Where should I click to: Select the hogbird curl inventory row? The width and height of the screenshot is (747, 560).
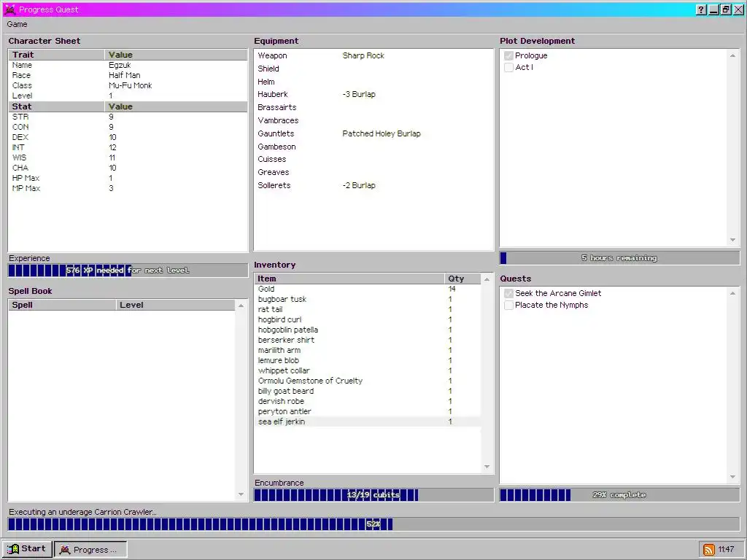(x=368, y=319)
